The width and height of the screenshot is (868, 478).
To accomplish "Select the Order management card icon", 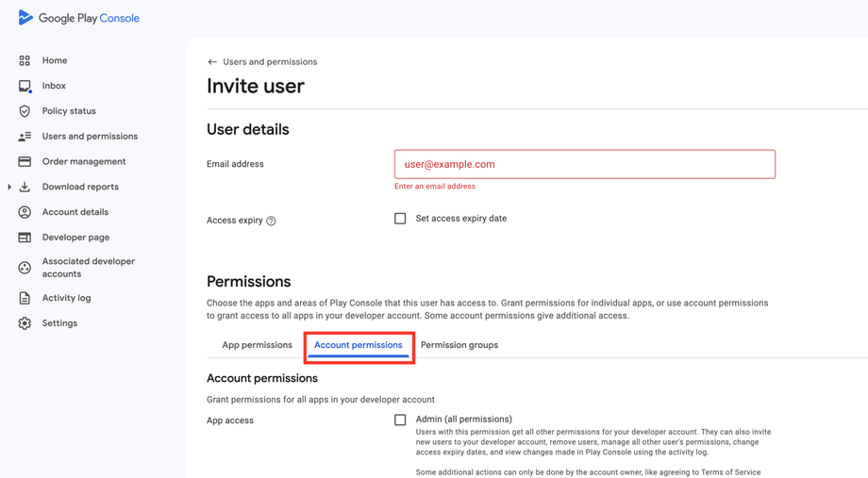I will (25, 161).
